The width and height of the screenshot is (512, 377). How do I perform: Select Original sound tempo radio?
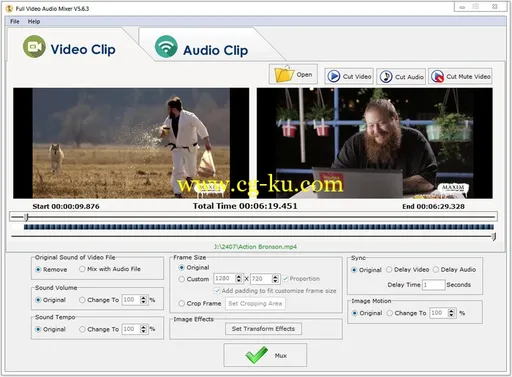(38, 329)
